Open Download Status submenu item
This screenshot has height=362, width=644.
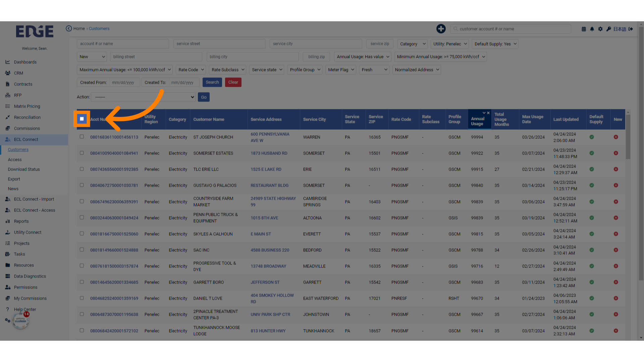coord(24,169)
